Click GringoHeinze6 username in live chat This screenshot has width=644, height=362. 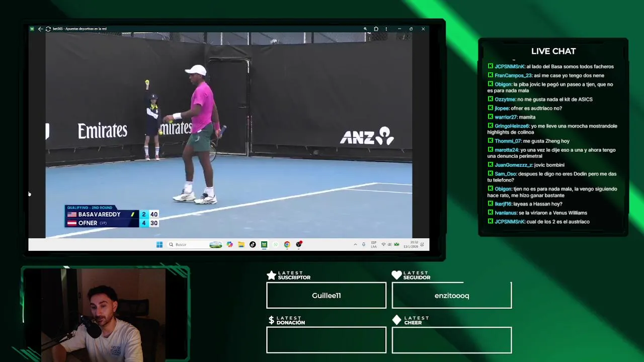(x=512, y=126)
